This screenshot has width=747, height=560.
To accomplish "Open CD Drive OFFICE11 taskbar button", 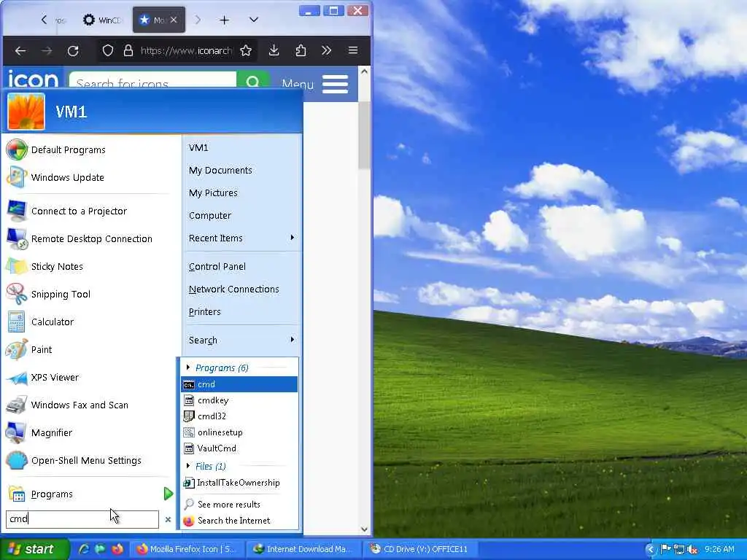I will tap(420, 549).
